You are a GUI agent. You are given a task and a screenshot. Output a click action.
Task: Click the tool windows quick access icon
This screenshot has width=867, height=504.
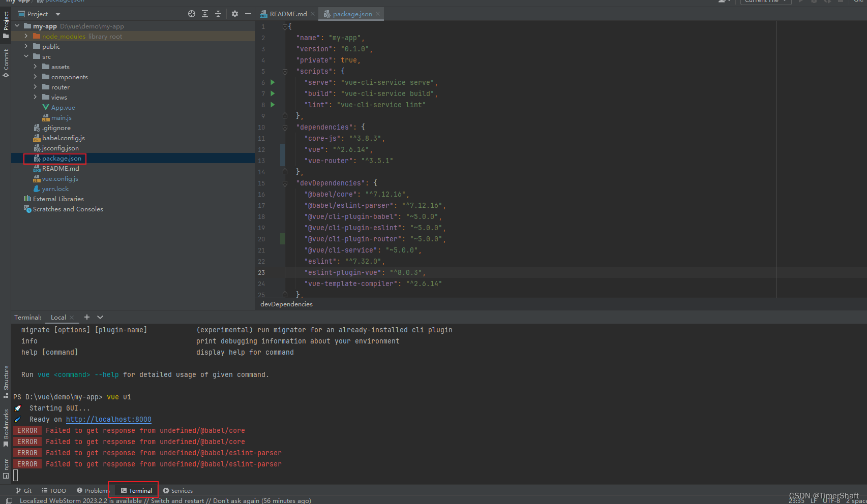tap(9, 500)
